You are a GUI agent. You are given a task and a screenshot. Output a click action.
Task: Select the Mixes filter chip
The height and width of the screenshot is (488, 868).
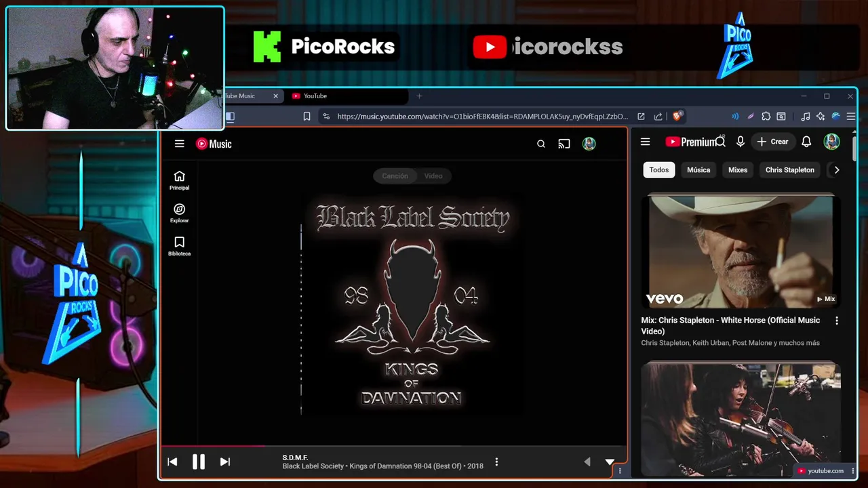tap(738, 170)
